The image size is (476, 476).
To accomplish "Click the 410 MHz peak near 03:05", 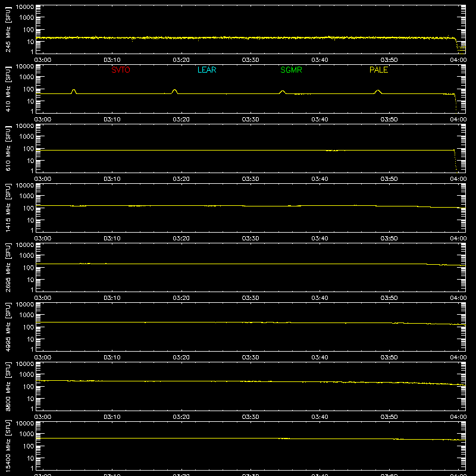I will (73, 91).
